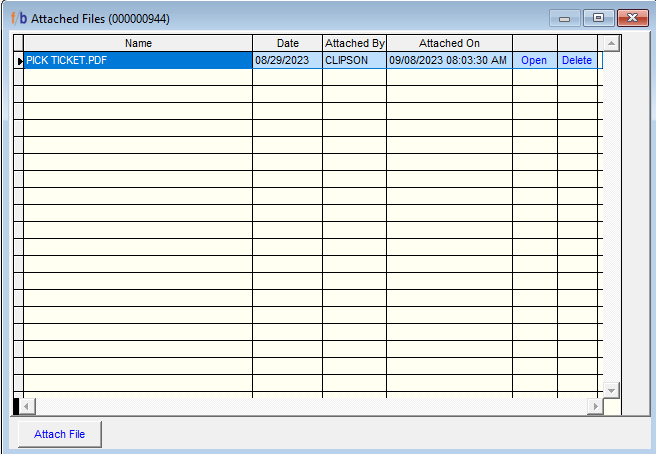Minimize the Attached Files window
Screen dimensions: 656x454
point(565,18)
